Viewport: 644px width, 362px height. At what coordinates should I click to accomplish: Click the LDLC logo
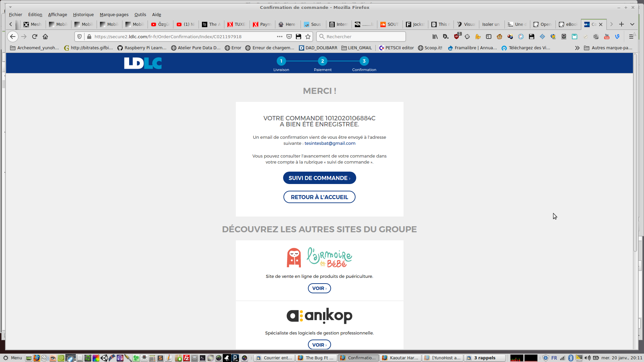143,63
